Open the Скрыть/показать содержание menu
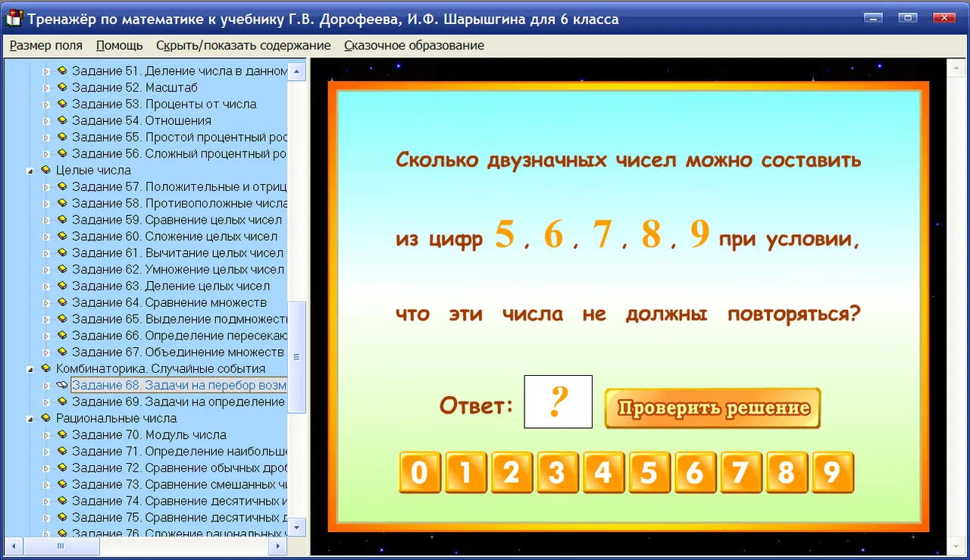Image resolution: width=970 pixels, height=560 pixels. (x=243, y=45)
